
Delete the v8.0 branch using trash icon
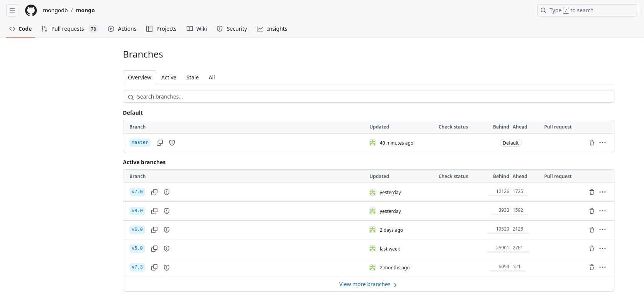[x=591, y=211]
